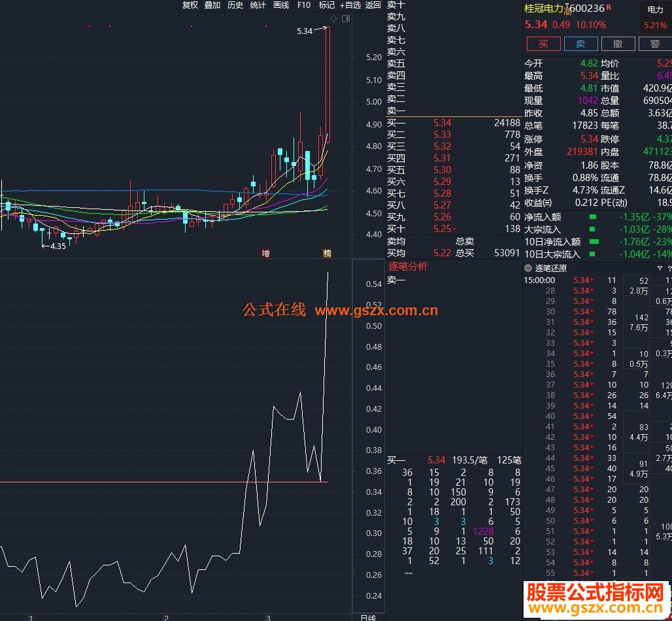This screenshot has width=672, height=621.
Task: Click the 日线 period label at the bottom
Action: [368, 618]
